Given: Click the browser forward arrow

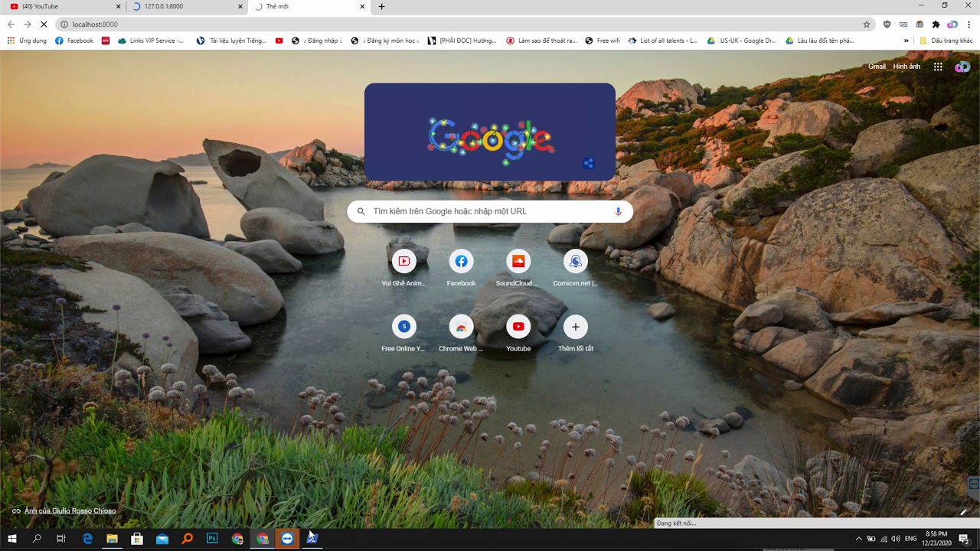Looking at the screenshot, I should pos(28,24).
